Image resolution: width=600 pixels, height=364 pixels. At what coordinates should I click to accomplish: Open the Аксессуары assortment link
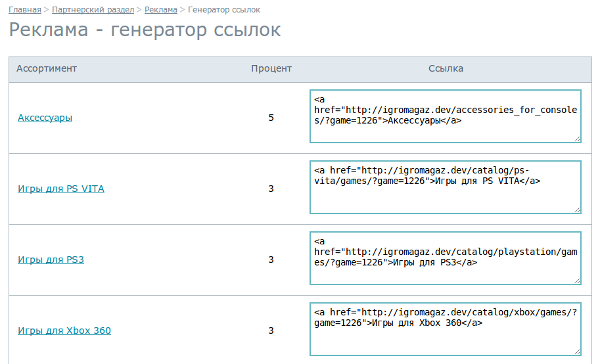45,118
